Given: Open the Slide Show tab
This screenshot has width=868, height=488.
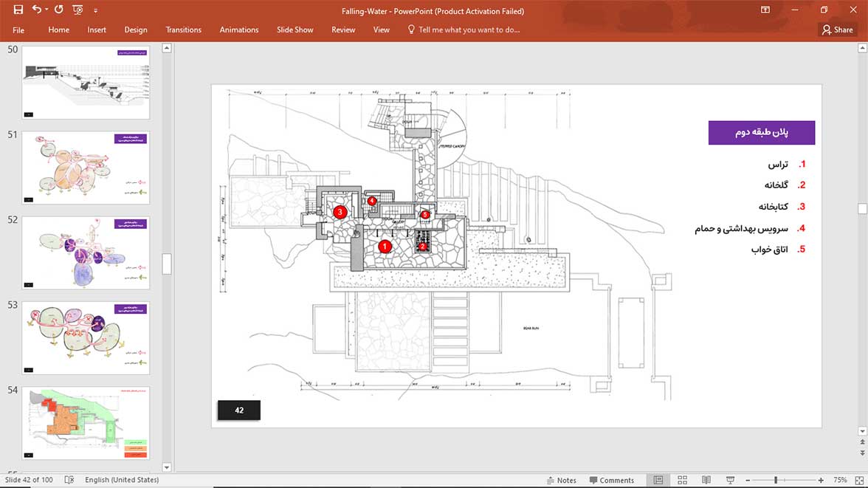Looking at the screenshot, I should click(x=295, y=30).
